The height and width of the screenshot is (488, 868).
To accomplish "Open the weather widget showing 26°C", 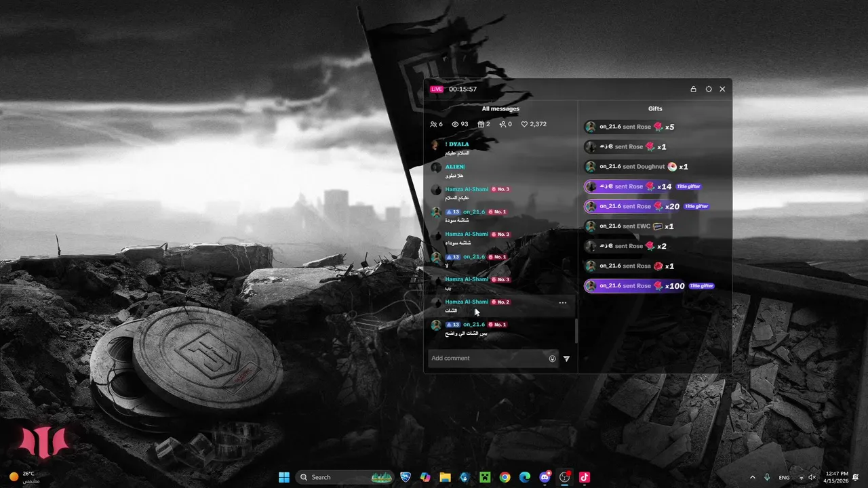I will click(24, 477).
